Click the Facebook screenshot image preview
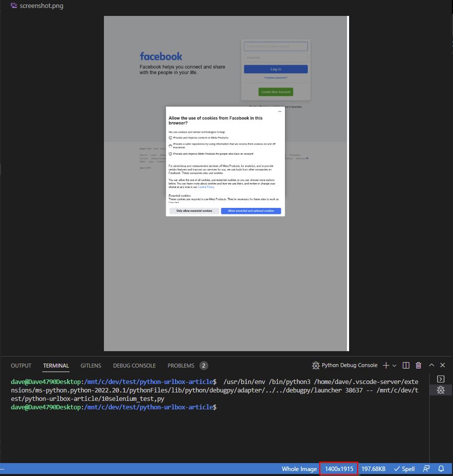 [x=226, y=184]
